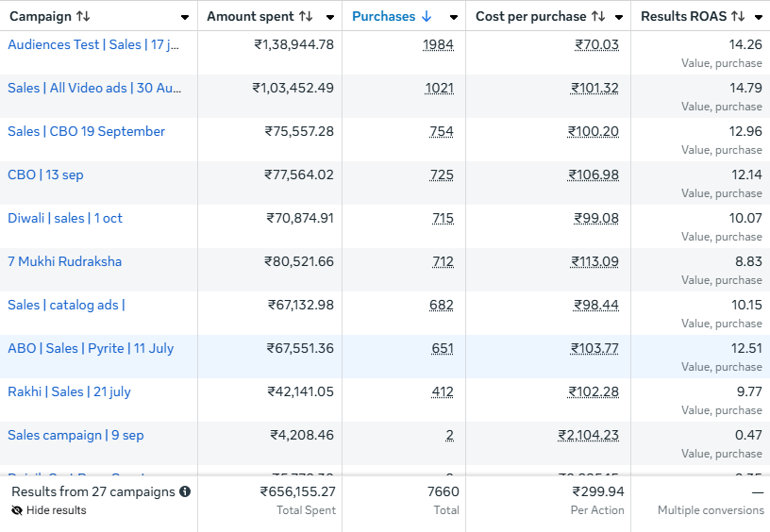Open Audiences Test Sales campaign link

coord(93,44)
